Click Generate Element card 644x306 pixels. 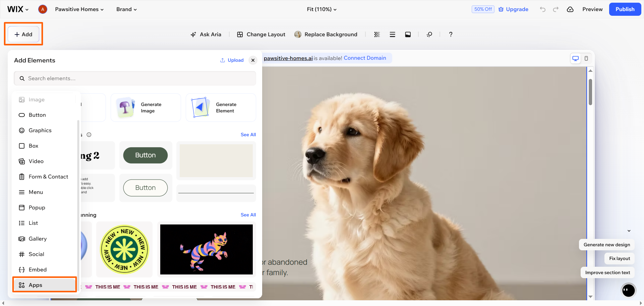[x=221, y=107]
